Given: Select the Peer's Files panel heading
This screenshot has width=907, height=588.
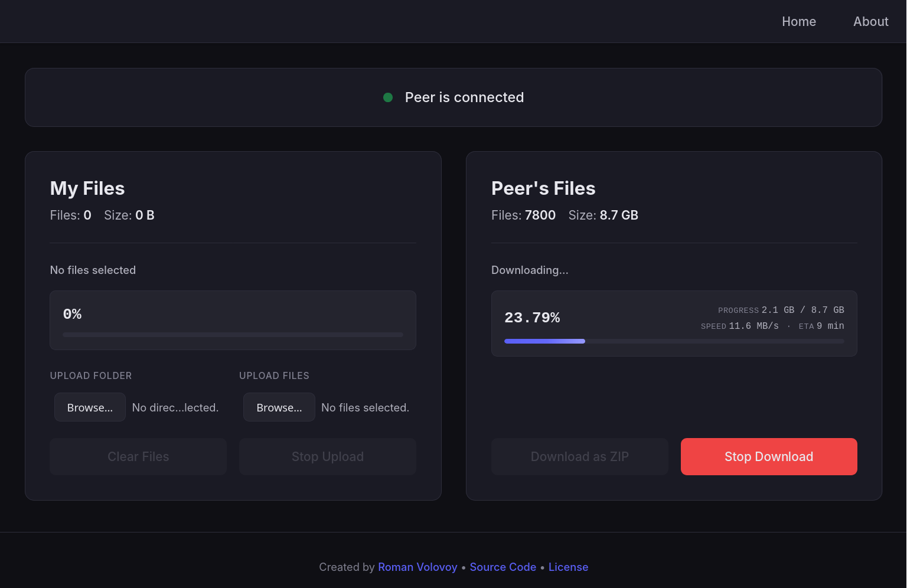Looking at the screenshot, I should [543, 188].
